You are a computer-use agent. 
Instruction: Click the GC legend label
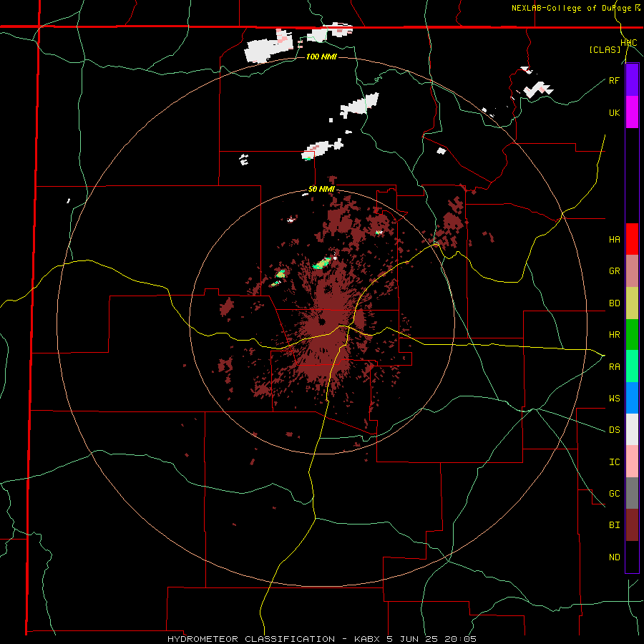click(614, 494)
